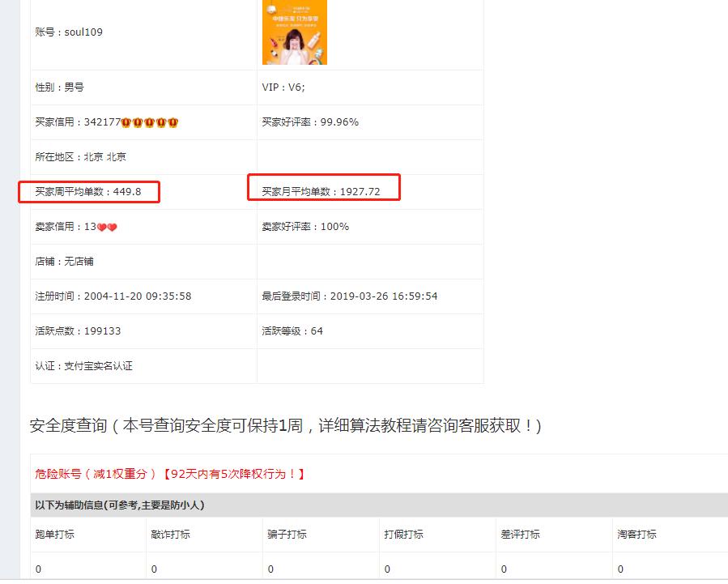Click the first gold crown beside buyer credit 342177
The height and width of the screenshot is (584, 728).
(x=126, y=121)
